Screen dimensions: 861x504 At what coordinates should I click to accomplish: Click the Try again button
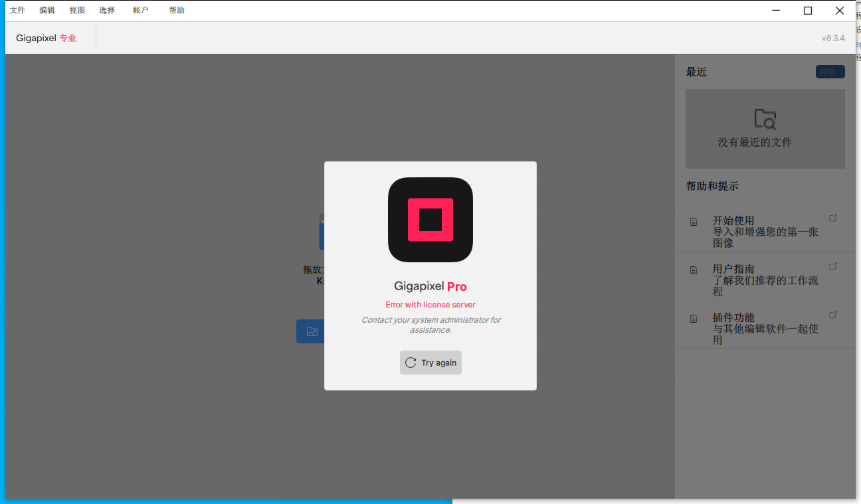coord(430,363)
